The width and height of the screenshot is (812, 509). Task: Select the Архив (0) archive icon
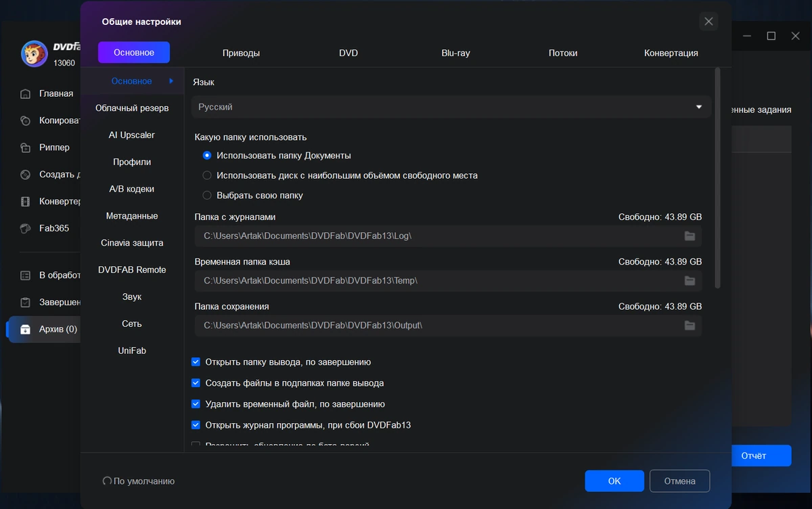26,330
